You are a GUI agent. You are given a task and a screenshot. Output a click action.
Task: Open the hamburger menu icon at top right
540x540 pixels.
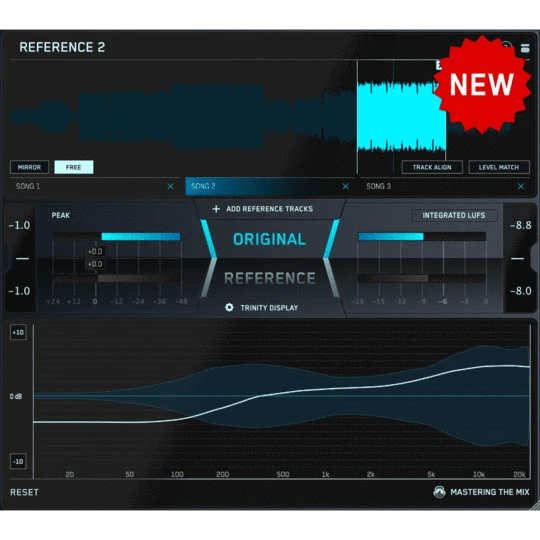(525, 48)
